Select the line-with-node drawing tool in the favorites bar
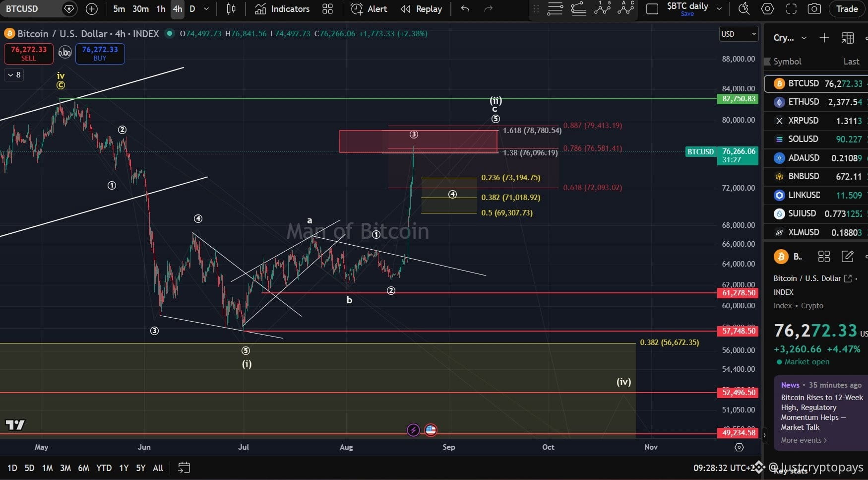Screen dimensions: 868x480 tap(578, 9)
